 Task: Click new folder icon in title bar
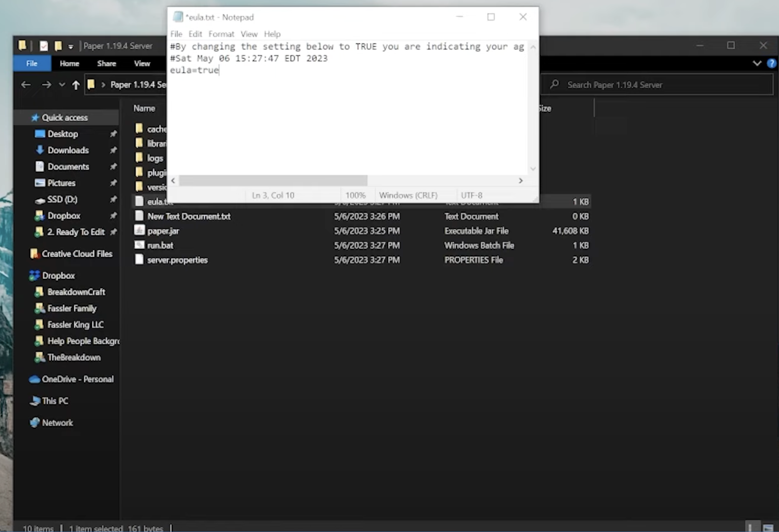[58, 46]
